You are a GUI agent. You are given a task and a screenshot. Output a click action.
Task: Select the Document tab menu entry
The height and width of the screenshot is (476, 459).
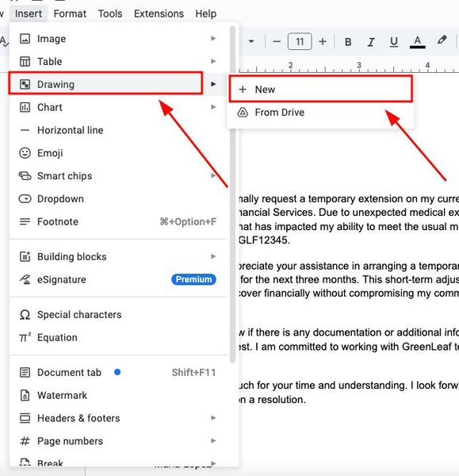pyautogui.click(x=119, y=373)
